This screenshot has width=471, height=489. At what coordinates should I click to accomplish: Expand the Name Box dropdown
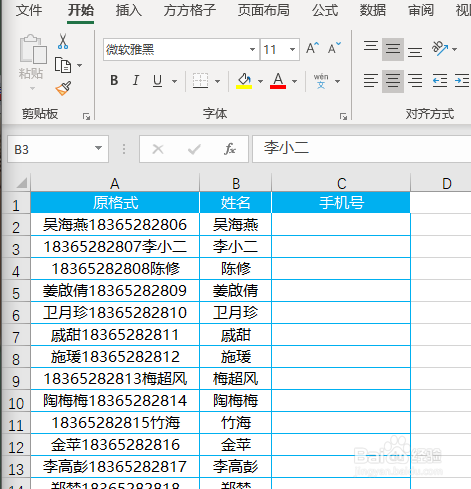pos(98,148)
